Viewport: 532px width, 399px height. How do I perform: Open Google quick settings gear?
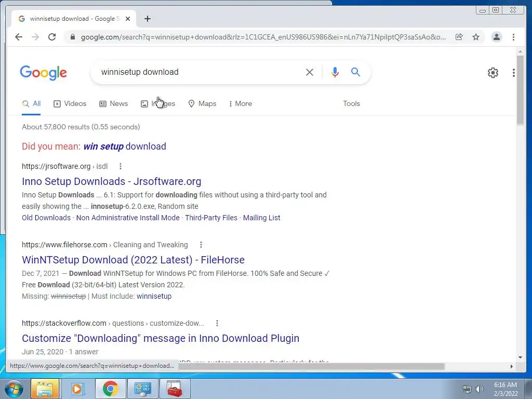(x=493, y=73)
